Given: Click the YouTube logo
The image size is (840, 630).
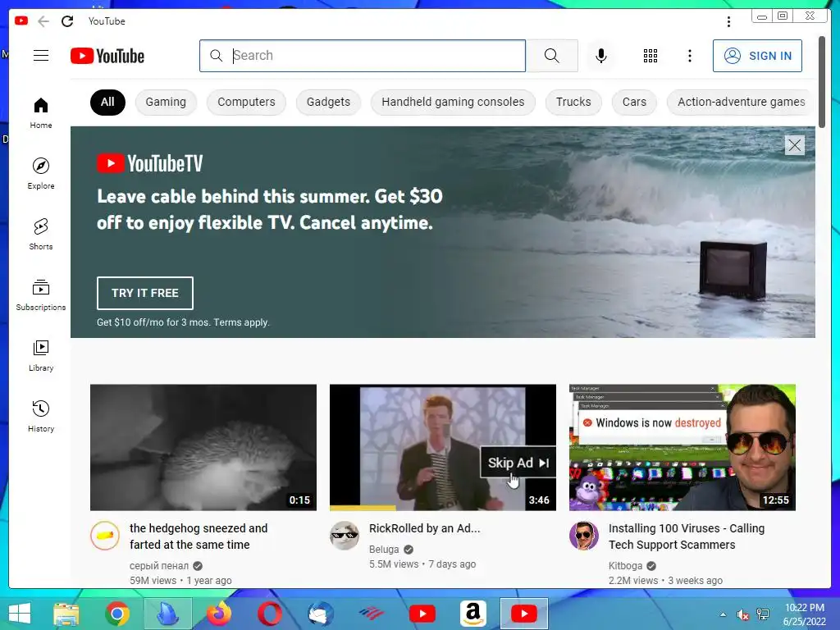Looking at the screenshot, I should (x=107, y=56).
